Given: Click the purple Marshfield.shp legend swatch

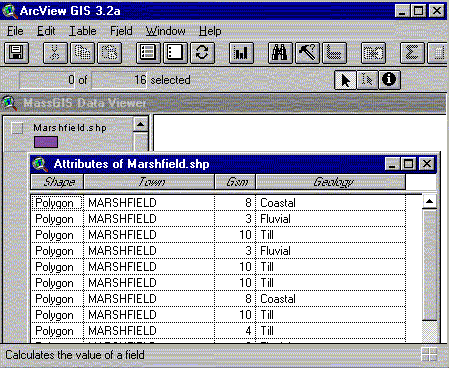Looking at the screenshot, I should coord(46,142).
